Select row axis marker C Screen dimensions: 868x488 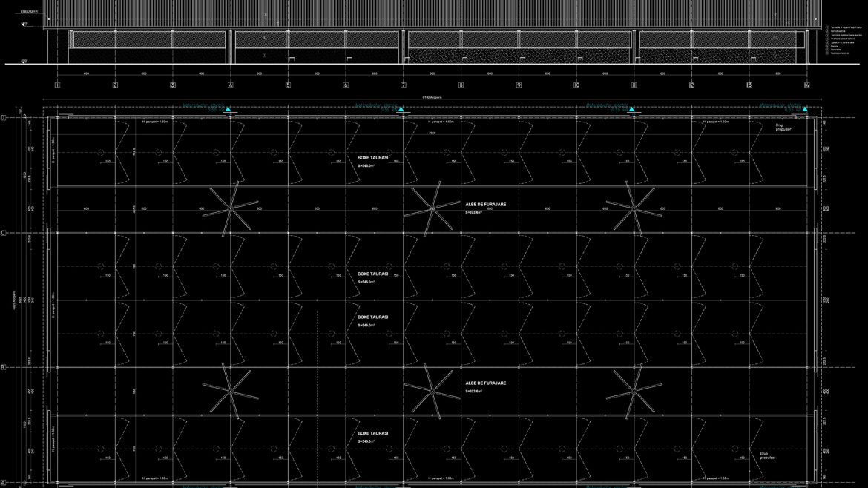3,233
